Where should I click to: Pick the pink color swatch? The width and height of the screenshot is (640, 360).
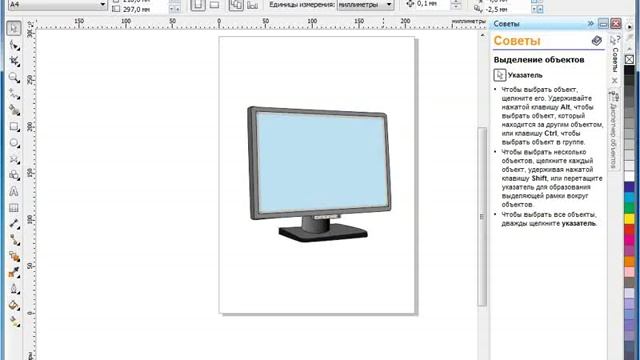(629, 272)
